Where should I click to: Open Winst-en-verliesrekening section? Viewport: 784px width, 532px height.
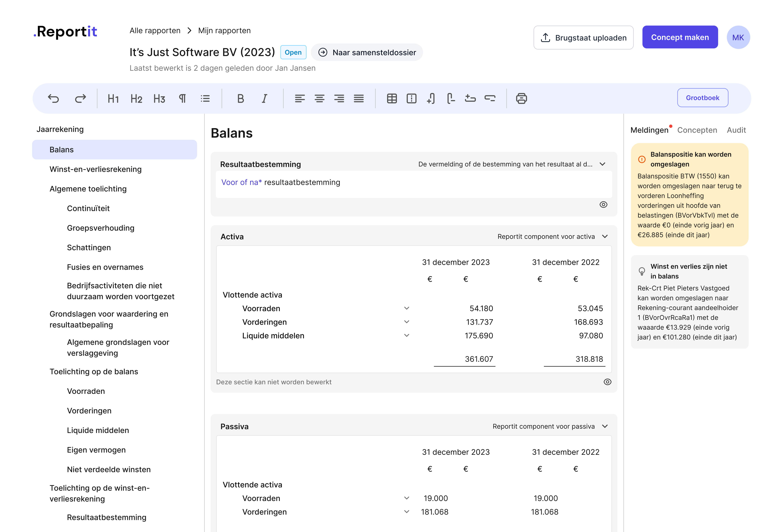tap(95, 169)
